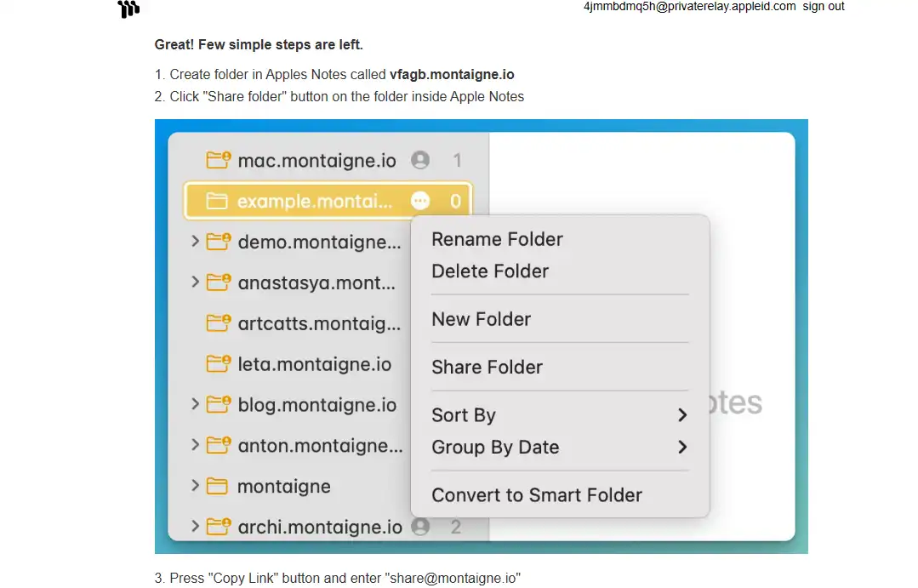This screenshot has width=918, height=588.
Task: Select Rename Folder in context menu
Action: tap(497, 240)
